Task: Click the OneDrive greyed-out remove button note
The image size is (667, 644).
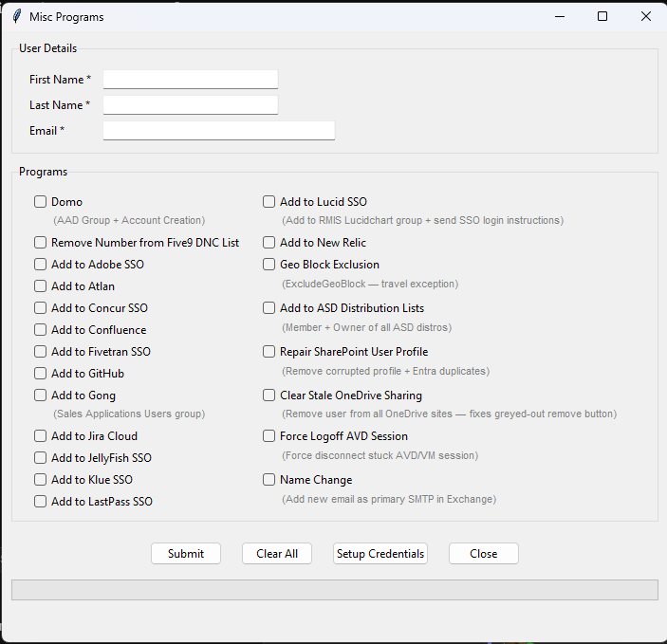Action: 449,414
